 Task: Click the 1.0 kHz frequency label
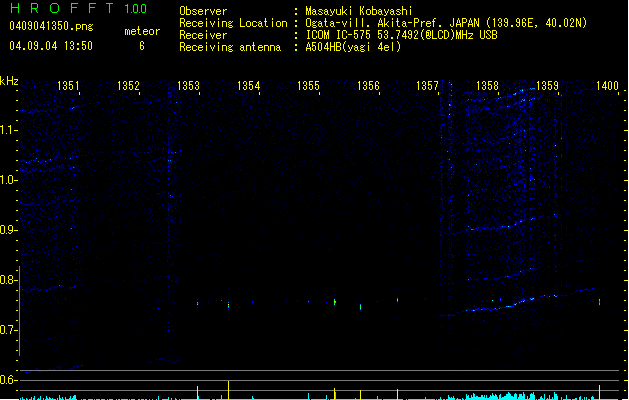8,180
